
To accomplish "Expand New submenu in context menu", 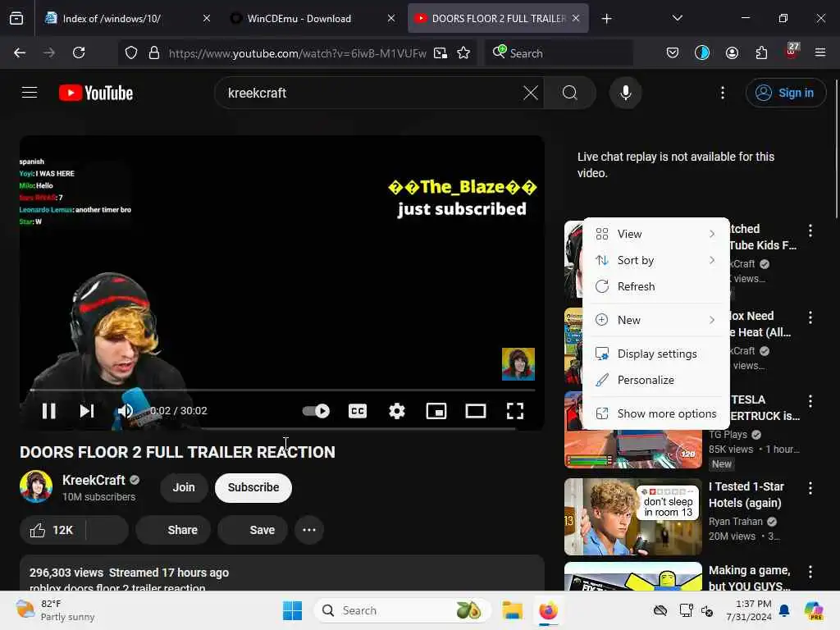I will tap(655, 320).
